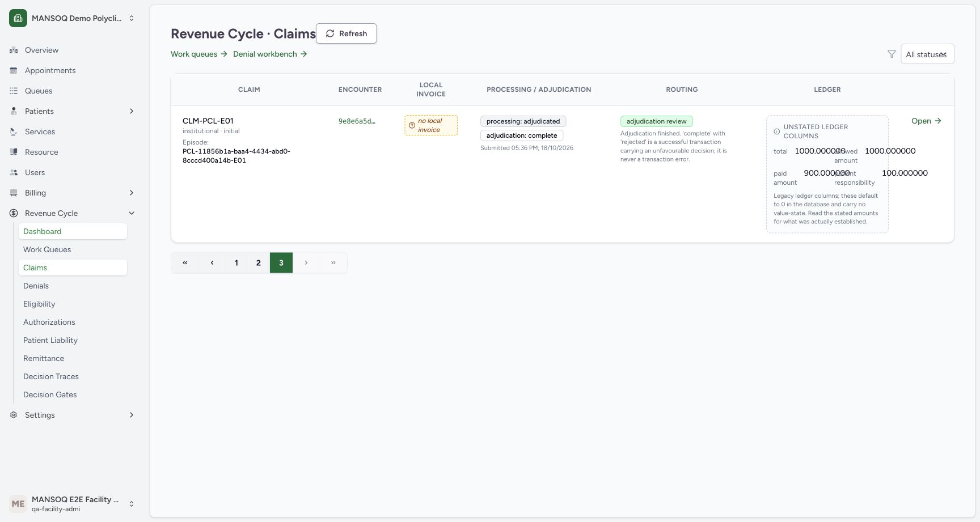Open Patient Liability page
The height and width of the screenshot is (522, 980).
[x=73, y=340]
